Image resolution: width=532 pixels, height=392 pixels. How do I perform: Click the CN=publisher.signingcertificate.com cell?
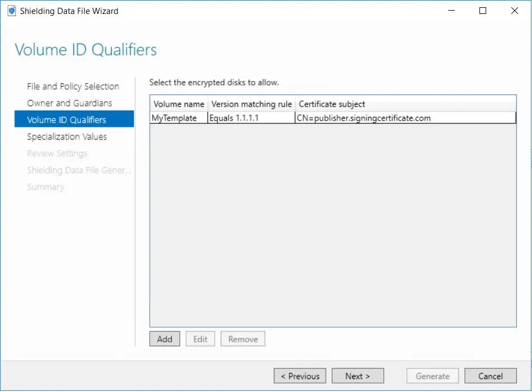pyautogui.click(x=364, y=118)
